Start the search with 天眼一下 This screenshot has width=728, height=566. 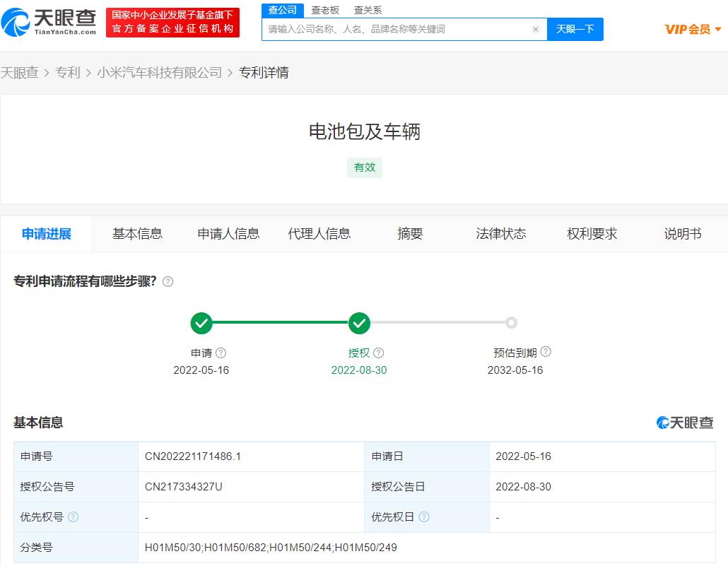(575, 29)
